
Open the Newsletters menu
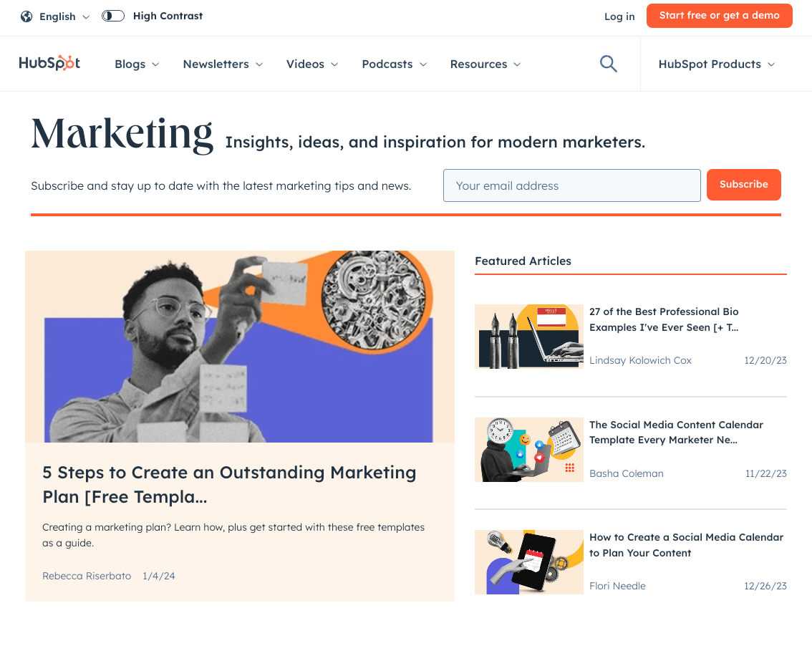coord(223,64)
